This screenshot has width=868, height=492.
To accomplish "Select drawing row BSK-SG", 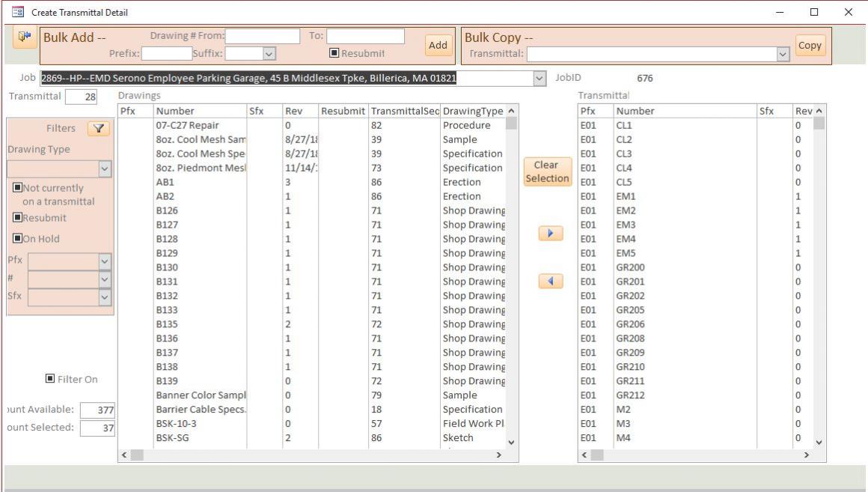I will coord(312,437).
